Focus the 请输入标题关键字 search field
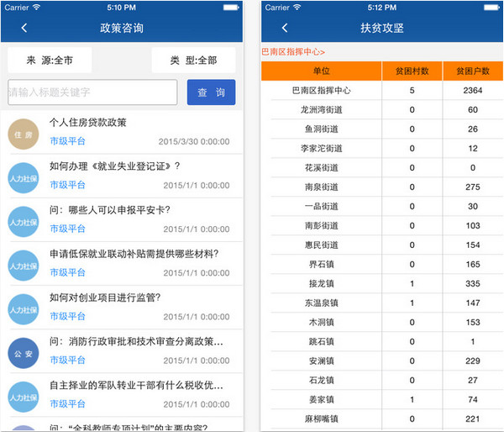 click(92, 92)
